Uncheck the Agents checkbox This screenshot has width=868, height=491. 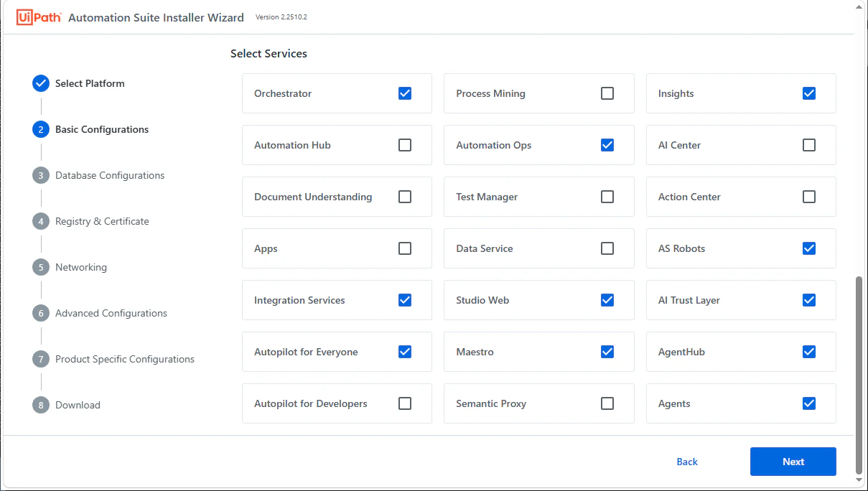809,403
